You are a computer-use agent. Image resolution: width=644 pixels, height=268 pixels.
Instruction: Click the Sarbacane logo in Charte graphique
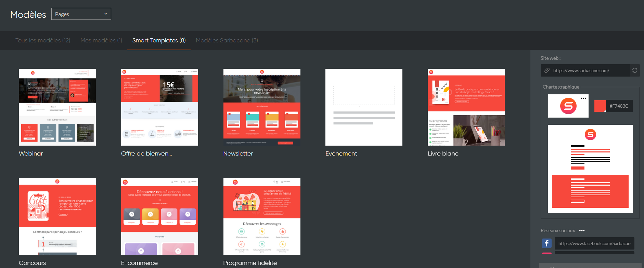coord(568,106)
